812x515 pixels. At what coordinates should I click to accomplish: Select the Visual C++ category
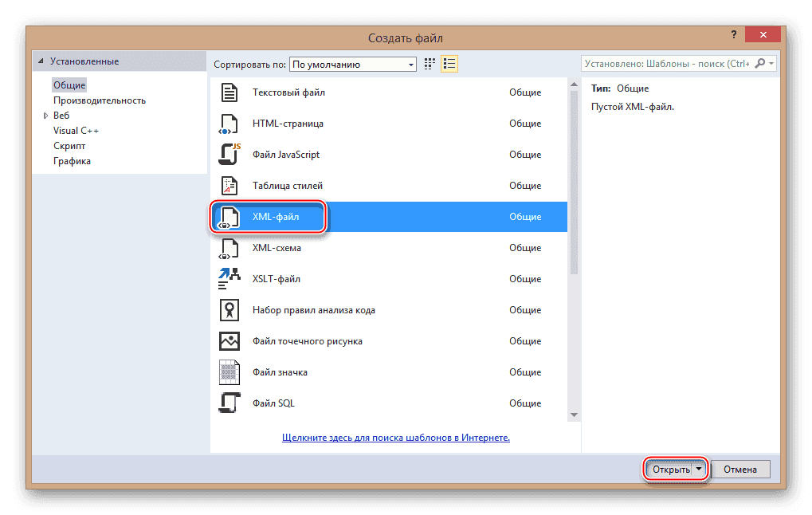[76, 130]
